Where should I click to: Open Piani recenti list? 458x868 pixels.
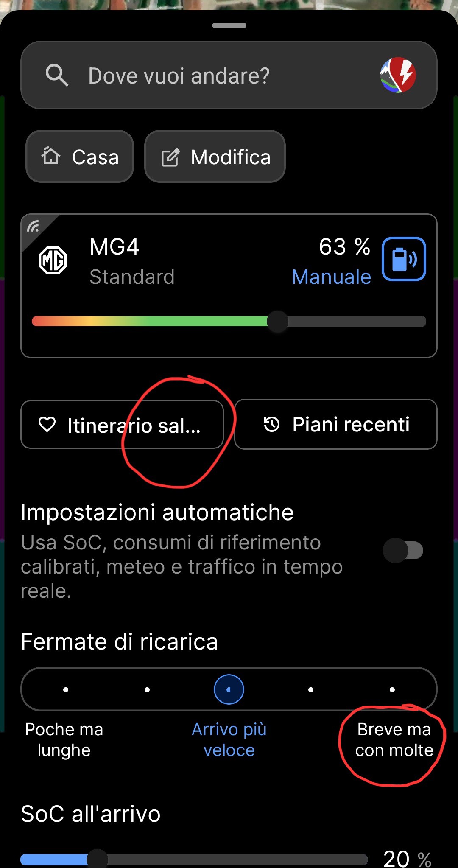coord(336,424)
